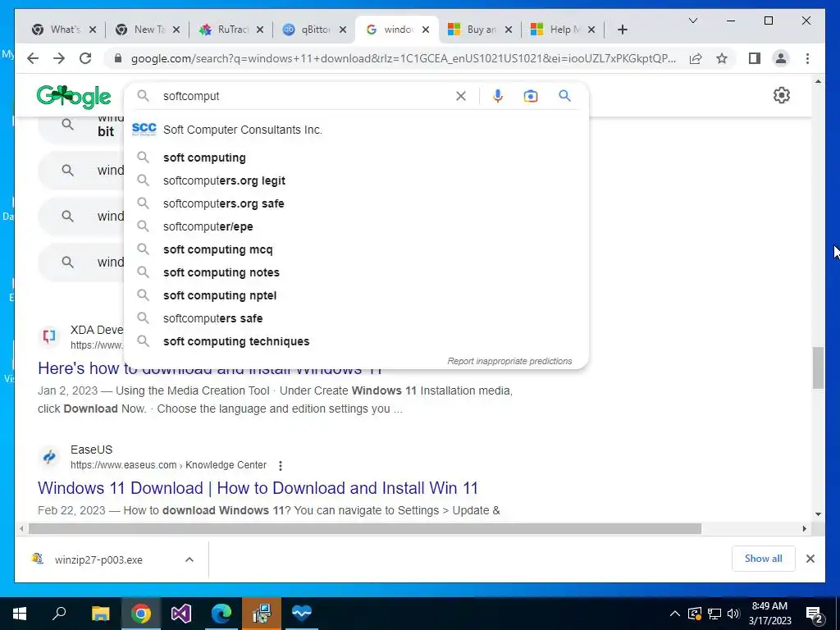Submit search with blue magnifier icon

(x=564, y=96)
